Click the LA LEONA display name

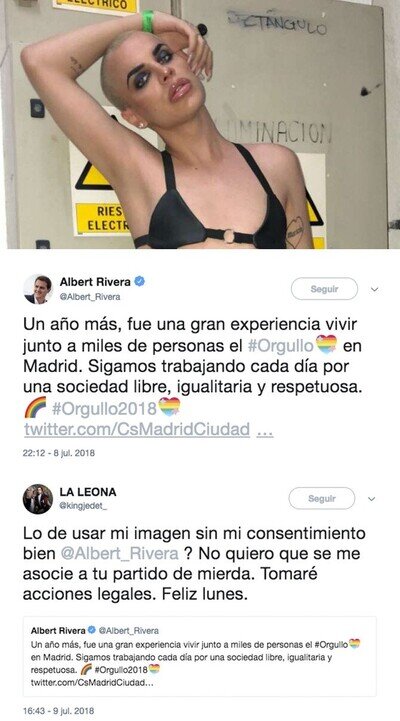pos(88,492)
